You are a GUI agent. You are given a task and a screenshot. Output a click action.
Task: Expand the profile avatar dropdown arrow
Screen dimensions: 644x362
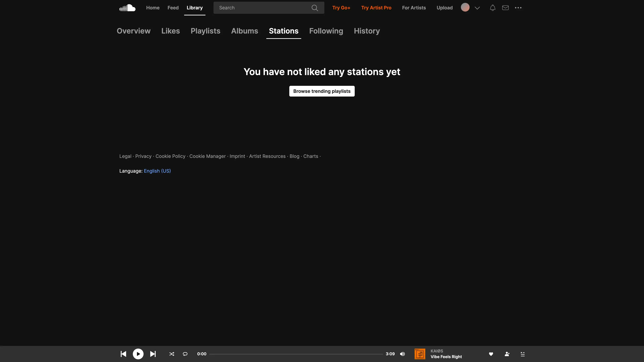coord(477,8)
